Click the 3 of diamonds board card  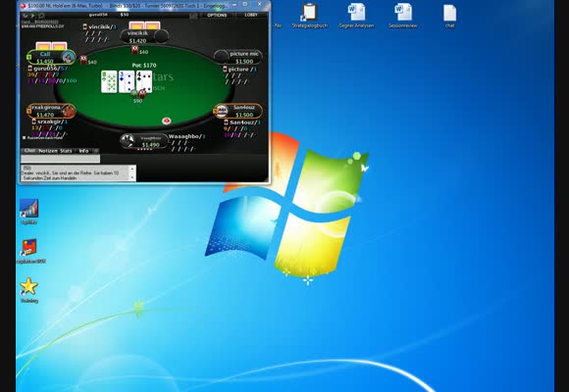[x=126, y=81]
